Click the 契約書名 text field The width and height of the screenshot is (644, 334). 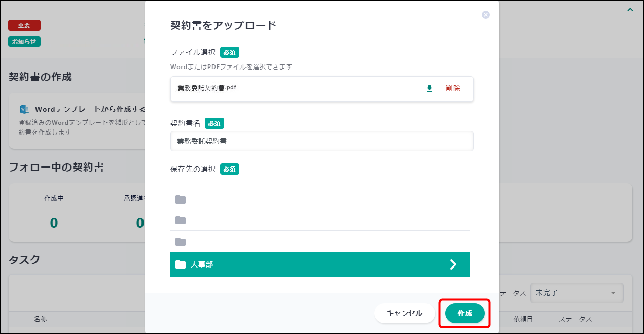[x=321, y=141]
